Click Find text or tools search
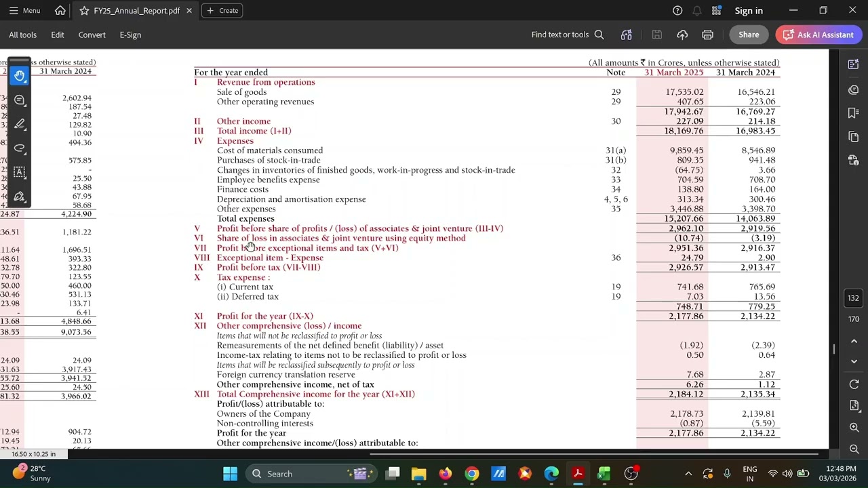 point(568,35)
